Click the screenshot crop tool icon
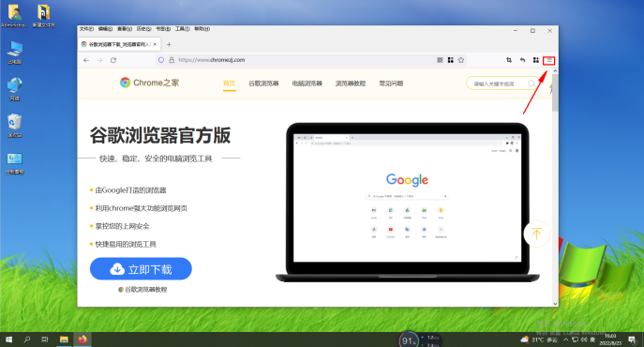The image size is (644, 347). pos(509,60)
